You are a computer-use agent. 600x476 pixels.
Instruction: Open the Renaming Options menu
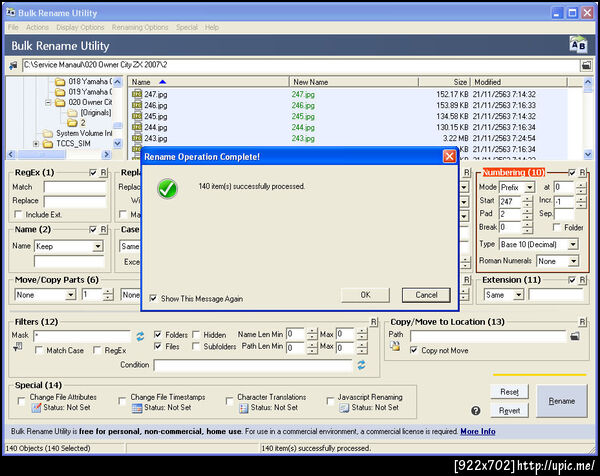coord(140,27)
